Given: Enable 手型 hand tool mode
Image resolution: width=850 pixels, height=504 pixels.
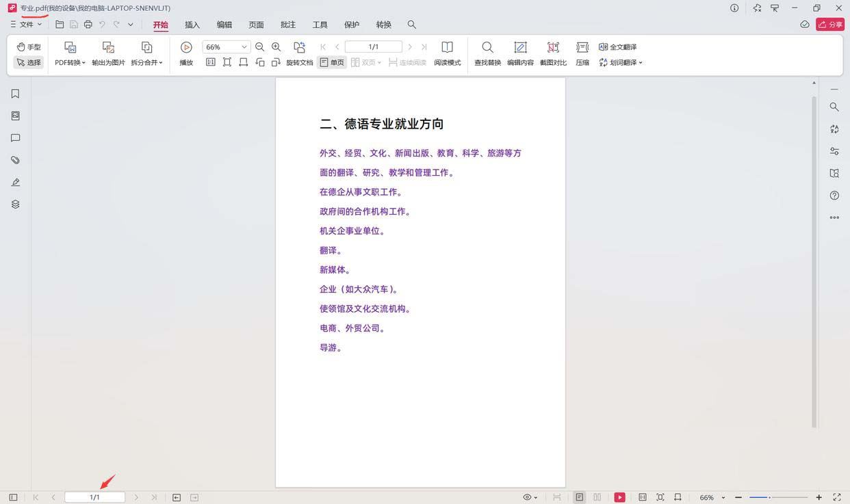Looking at the screenshot, I should pyautogui.click(x=29, y=47).
